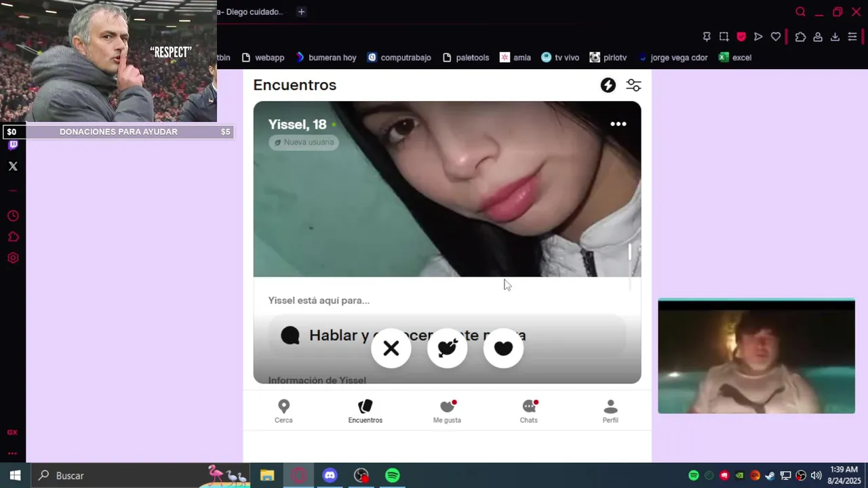
Task: Send a crush with the heart-arrow button
Action: click(x=448, y=348)
